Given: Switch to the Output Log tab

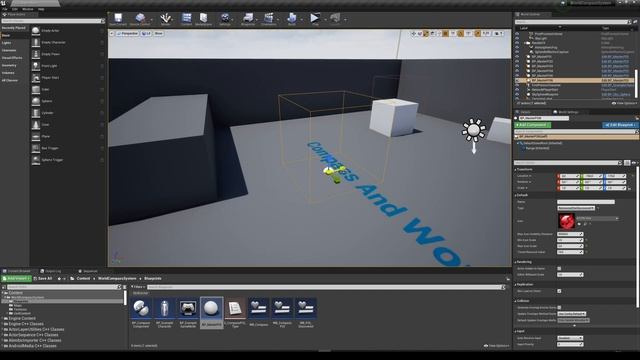Looking at the screenshot, I should [51, 271].
